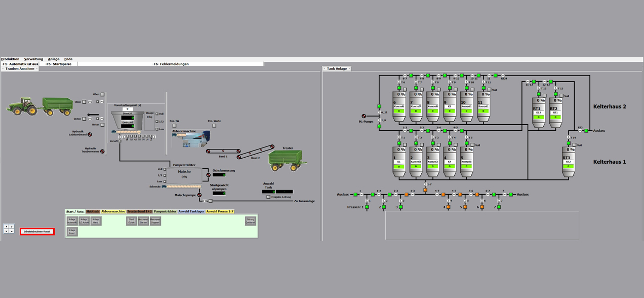This screenshot has height=298, width=644.
Task: Switch to the Tresterband 1+2 tab
Action: click(x=140, y=211)
